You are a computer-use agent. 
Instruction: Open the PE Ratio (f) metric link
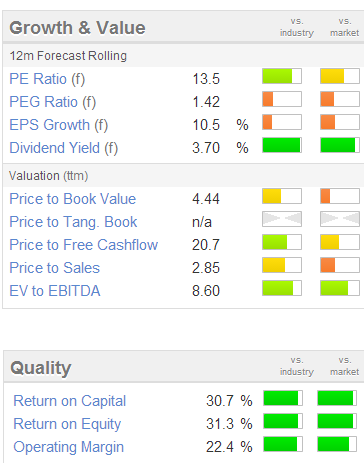(x=47, y=79)
